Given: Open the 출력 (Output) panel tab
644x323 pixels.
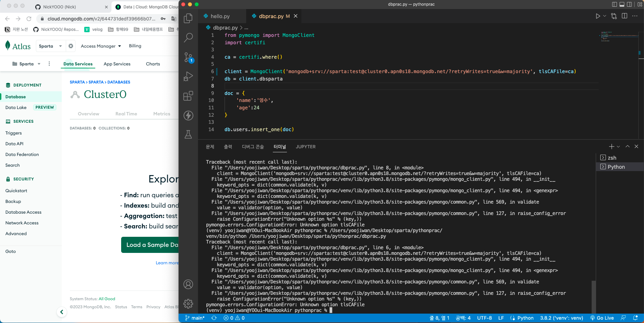Looking at the screenshot, I should coord(228,147).
